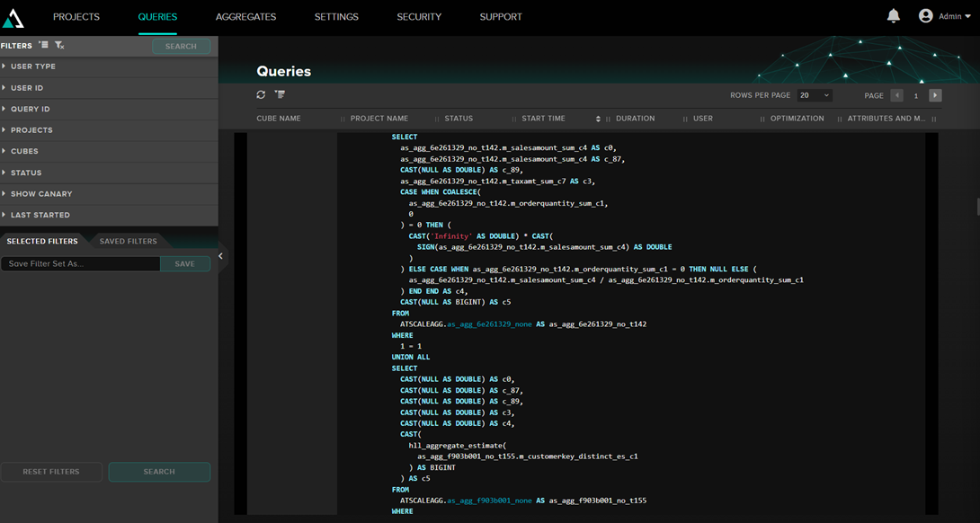Open the Rows Per Page dropdown
The image size is (980, 523).
tap(815, 95)
